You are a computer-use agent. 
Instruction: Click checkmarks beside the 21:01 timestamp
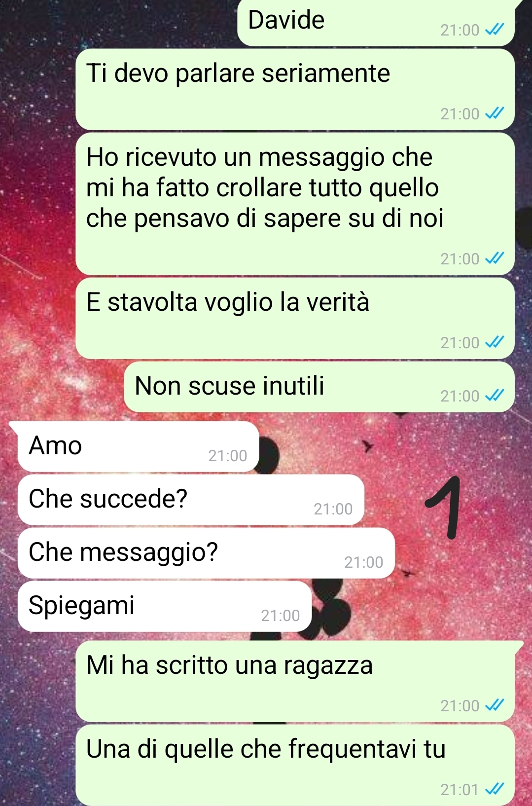[495, 790]
